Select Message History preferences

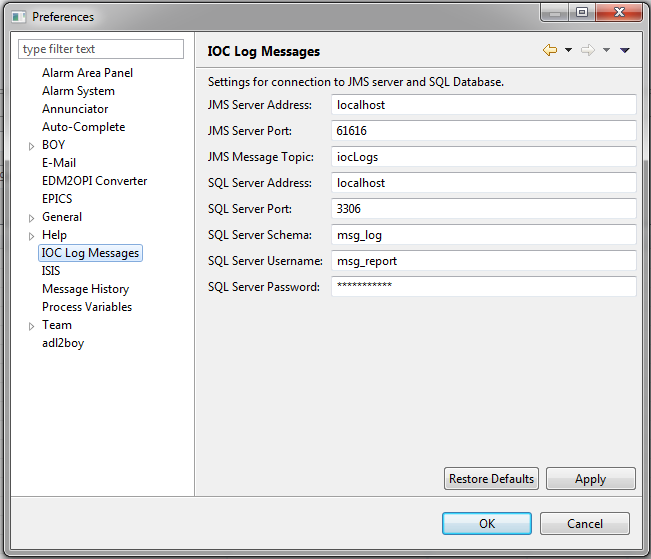tap(86, 289)
